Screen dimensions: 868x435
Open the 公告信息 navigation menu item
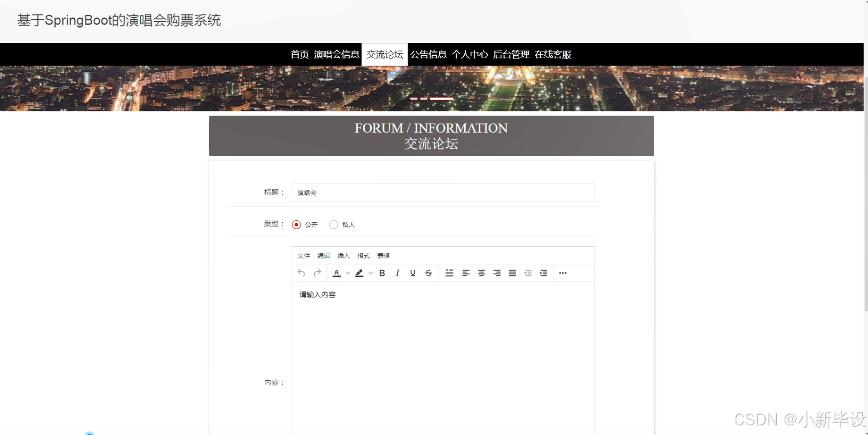[x=429, y=54]
